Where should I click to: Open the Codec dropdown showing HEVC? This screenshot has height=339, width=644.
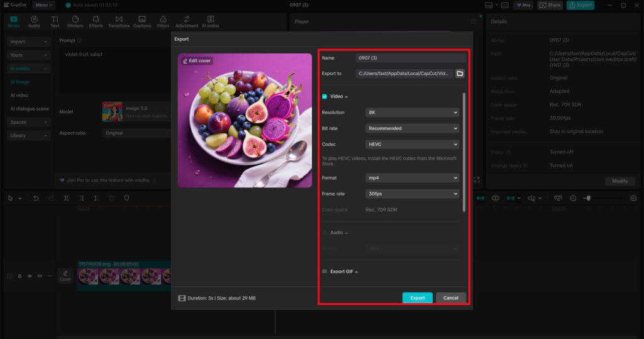413,144
